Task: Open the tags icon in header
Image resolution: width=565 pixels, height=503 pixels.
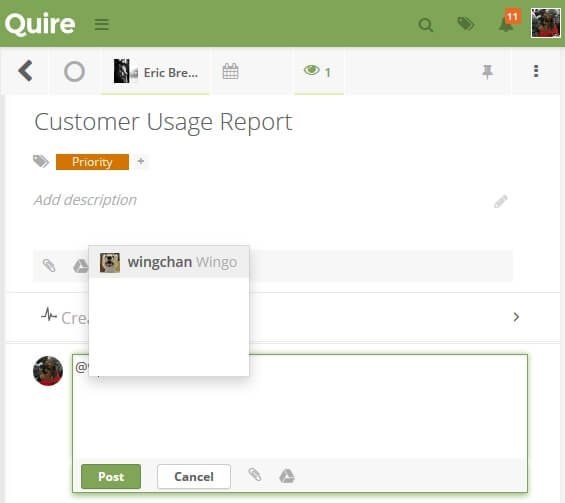Action: click(x=466, y=24)
